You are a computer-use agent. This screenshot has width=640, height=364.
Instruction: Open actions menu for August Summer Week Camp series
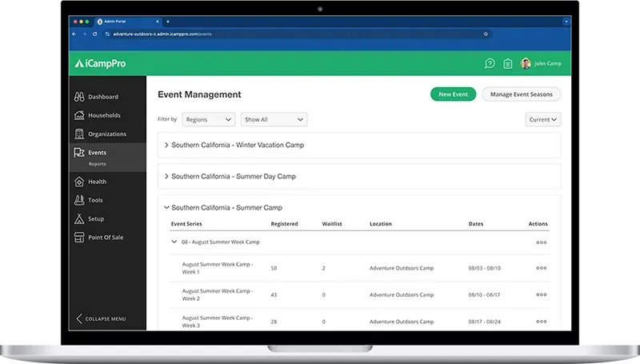[x=542, y=242]
